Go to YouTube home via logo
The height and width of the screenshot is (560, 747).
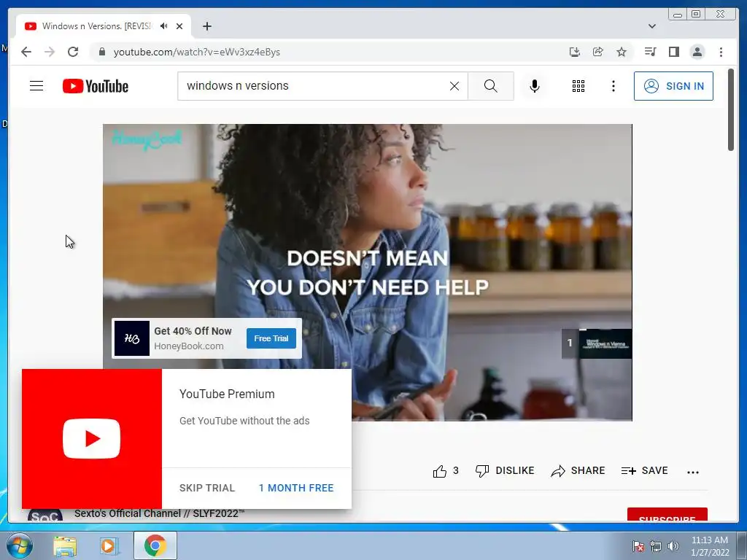96,86
